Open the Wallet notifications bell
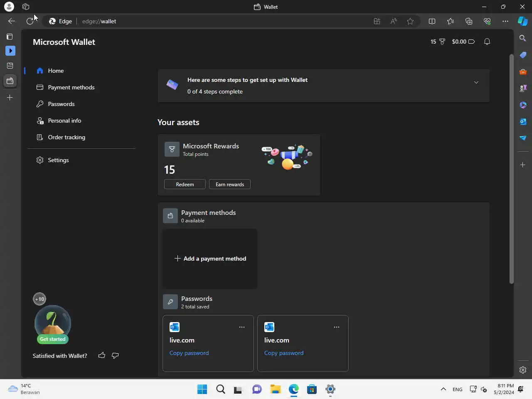This screenshot has width=532, height=399. tap(487, 42)
